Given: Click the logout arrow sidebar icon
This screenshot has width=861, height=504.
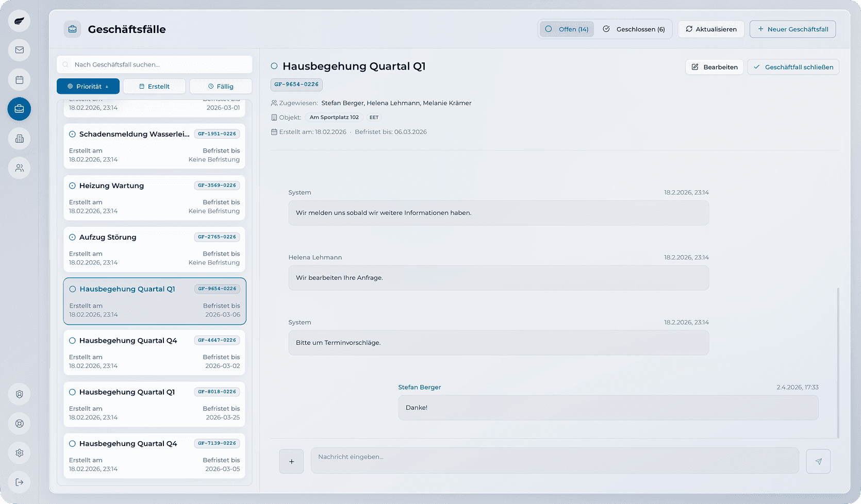Looking at the screenshot, I should 19,482.
